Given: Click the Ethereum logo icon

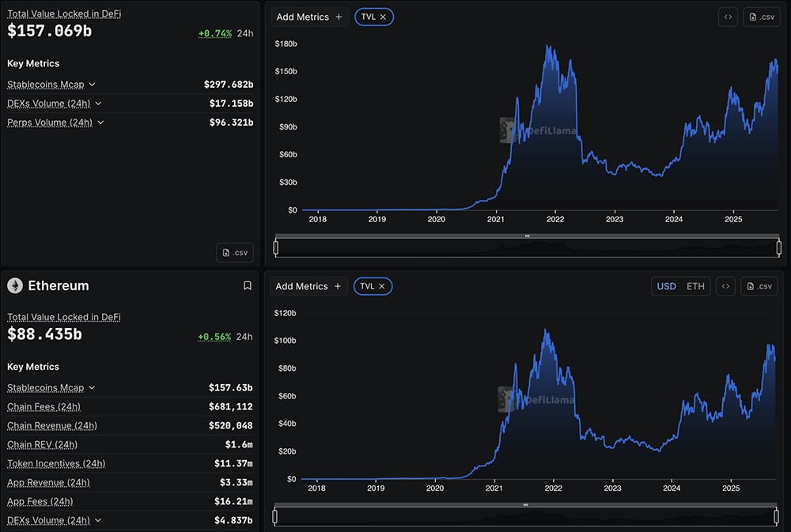Looking at the screenshot, I should point(15,286).
